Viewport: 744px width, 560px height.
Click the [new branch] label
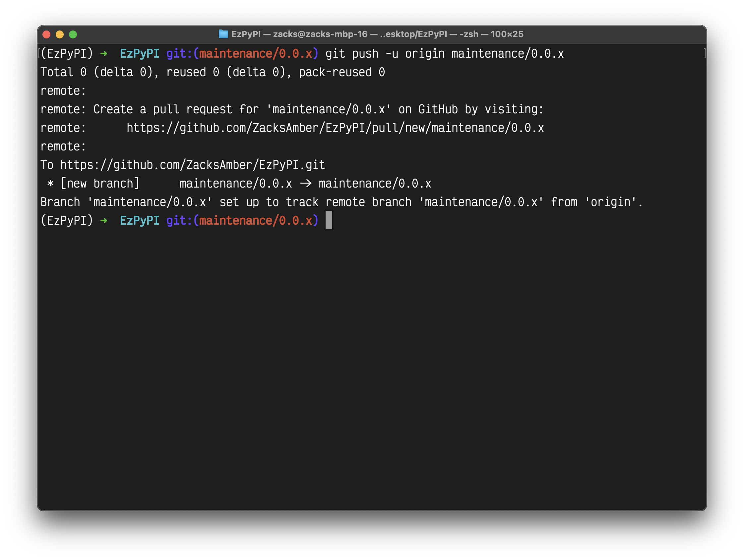pos(100,184)
